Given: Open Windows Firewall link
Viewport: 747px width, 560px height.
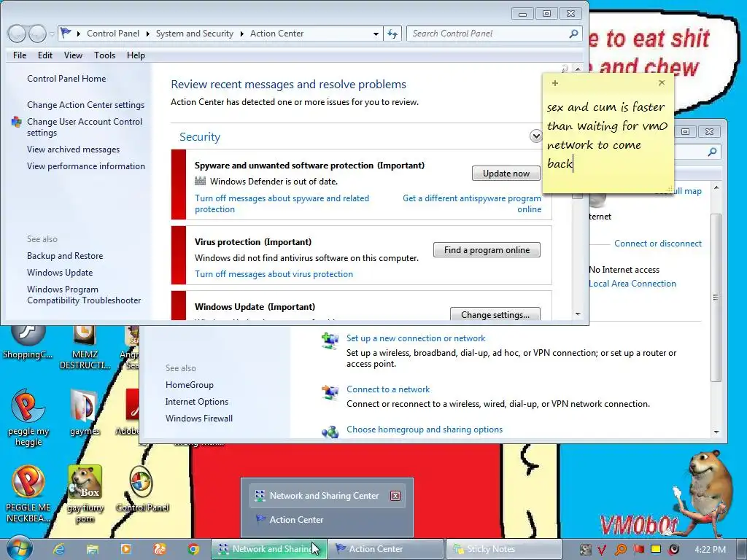Looking at the screenshot, I should click(x=199, y=419).
